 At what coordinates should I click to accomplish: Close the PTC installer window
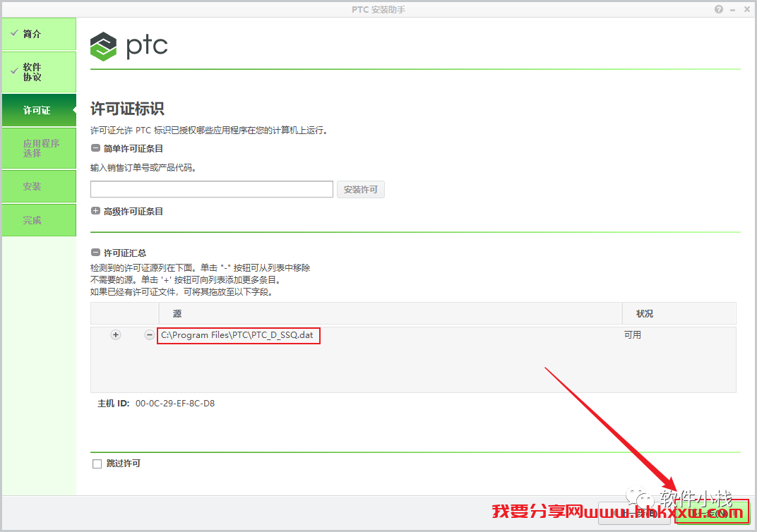tap(746, 10)
